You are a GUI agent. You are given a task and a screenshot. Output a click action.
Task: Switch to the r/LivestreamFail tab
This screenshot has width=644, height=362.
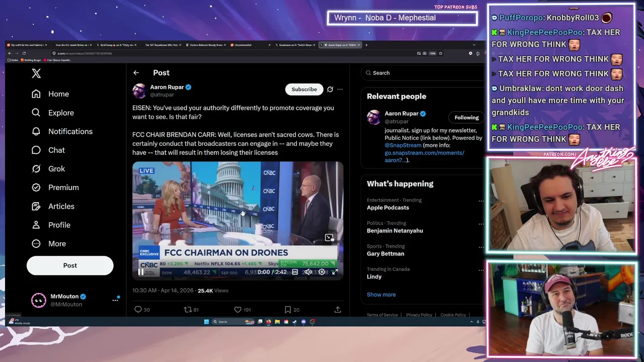[250, 45]
